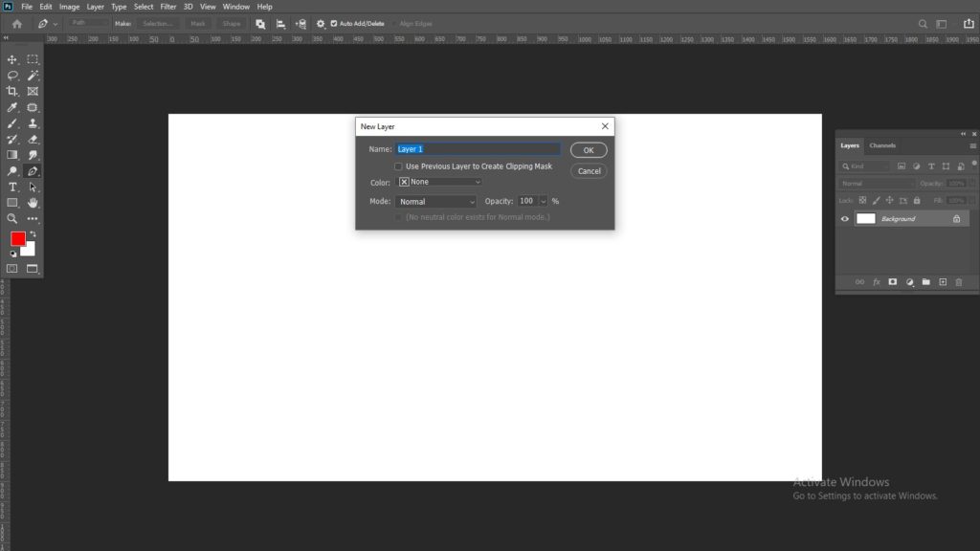Select the Smudge tool
The image size is (980, 551).
(33, 155)
